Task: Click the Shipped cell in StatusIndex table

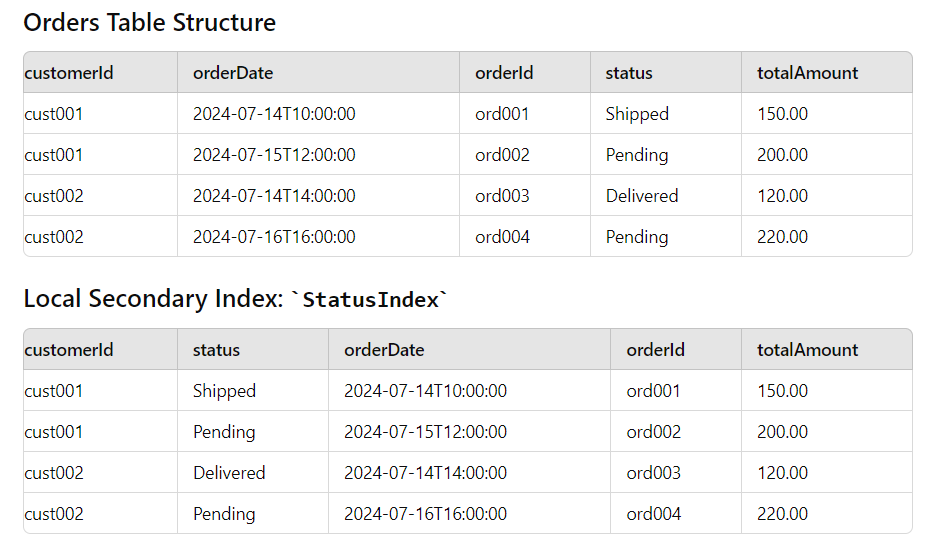Action: click(224, 391)
